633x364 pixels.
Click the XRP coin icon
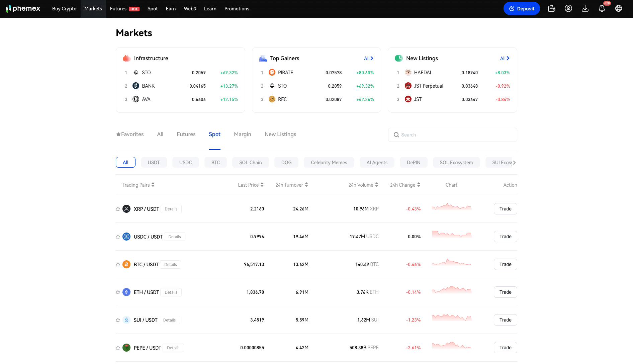click(126, 209)
